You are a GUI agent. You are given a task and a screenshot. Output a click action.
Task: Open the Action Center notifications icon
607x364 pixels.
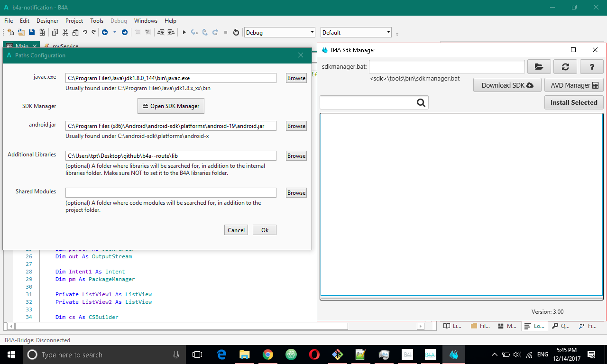(591, 355)
